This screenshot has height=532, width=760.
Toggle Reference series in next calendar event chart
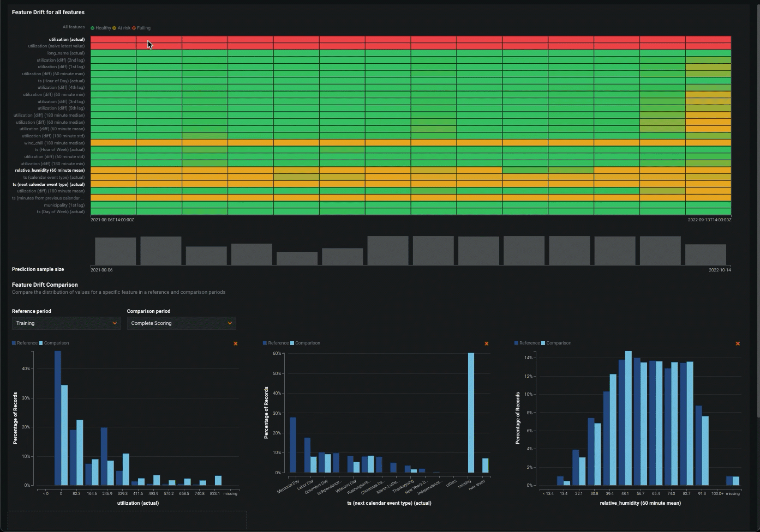[278, 343]
